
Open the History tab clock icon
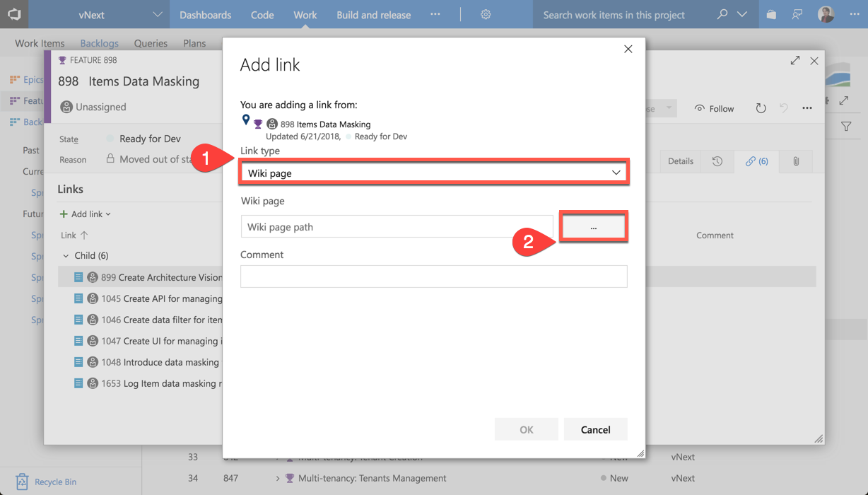click(717, 161)
